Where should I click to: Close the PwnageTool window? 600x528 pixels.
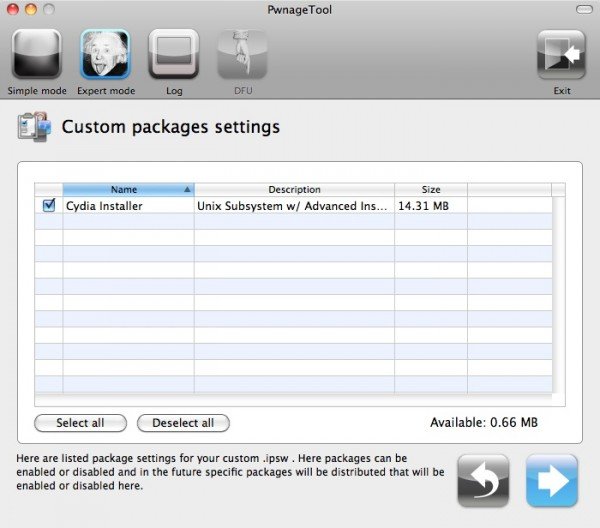click(13, 9)
